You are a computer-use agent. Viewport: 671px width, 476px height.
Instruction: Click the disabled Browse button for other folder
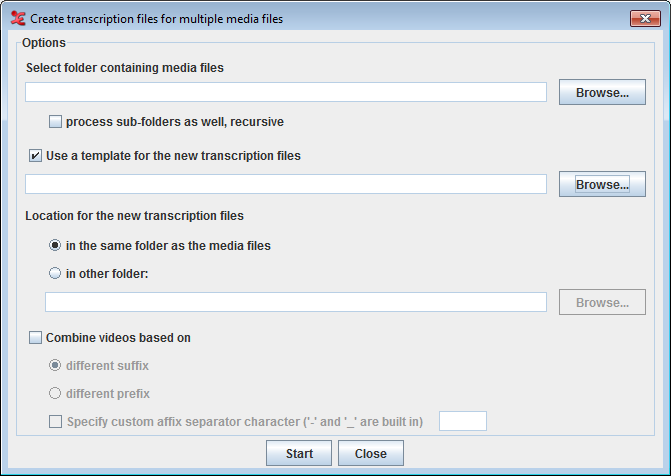coord(602,302)
